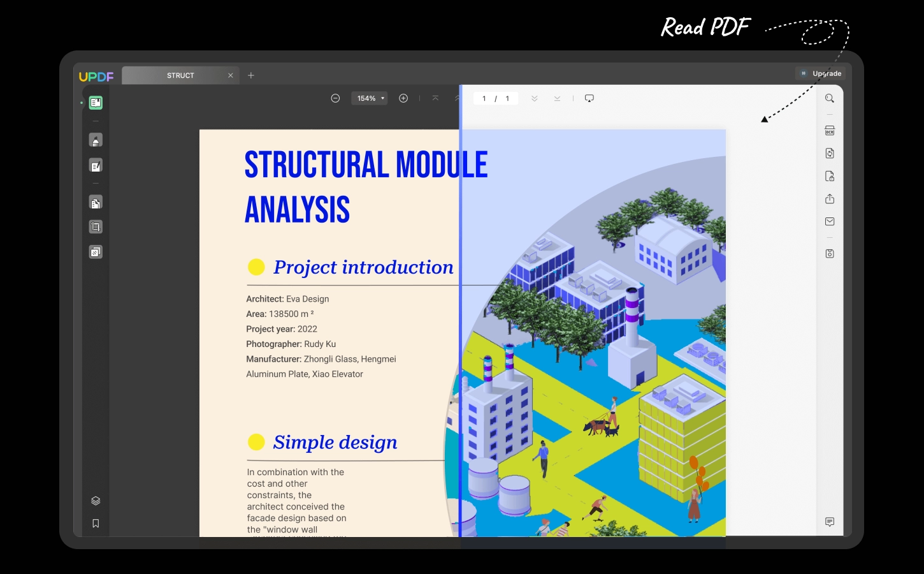
Task: Click the Simple design heading
Action: click(335, 442)
